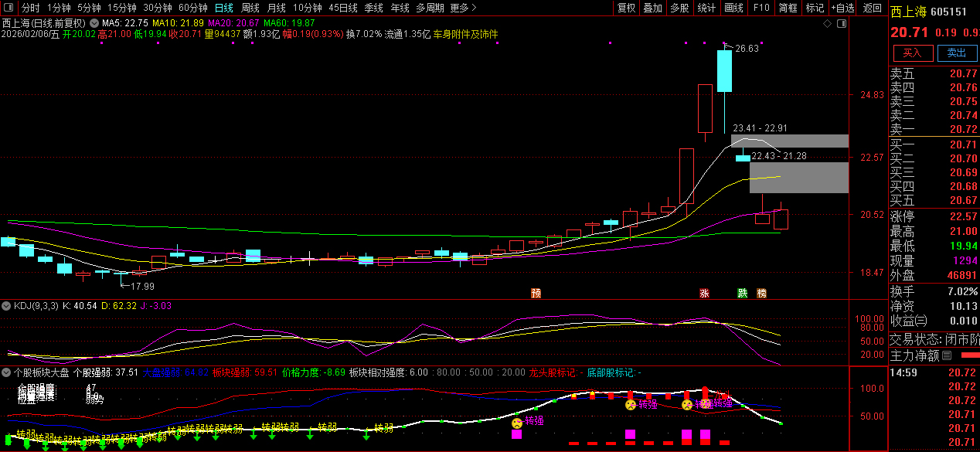
Task: Select the 周线 weekly tab
Action: tap(250, 8)
